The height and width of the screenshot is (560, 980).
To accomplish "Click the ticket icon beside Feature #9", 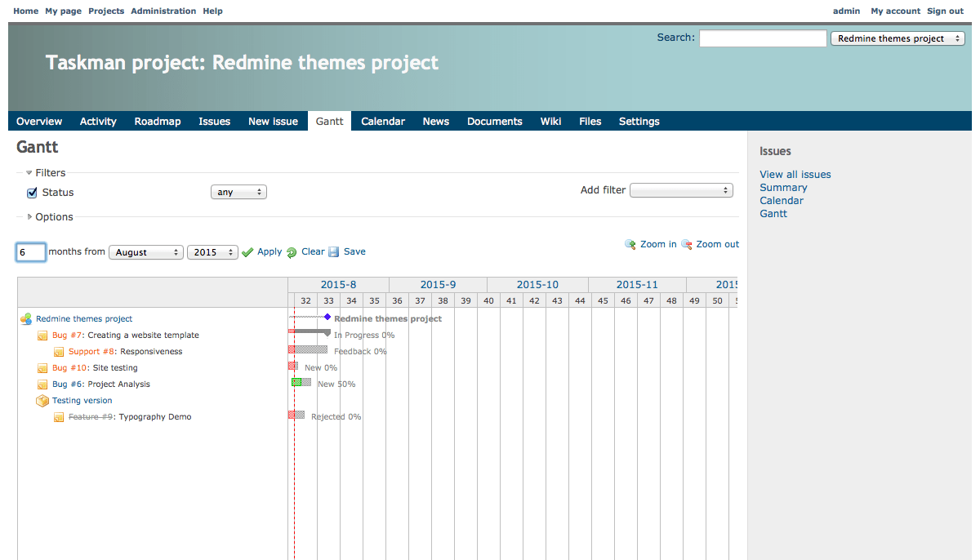I will (59, 417).
